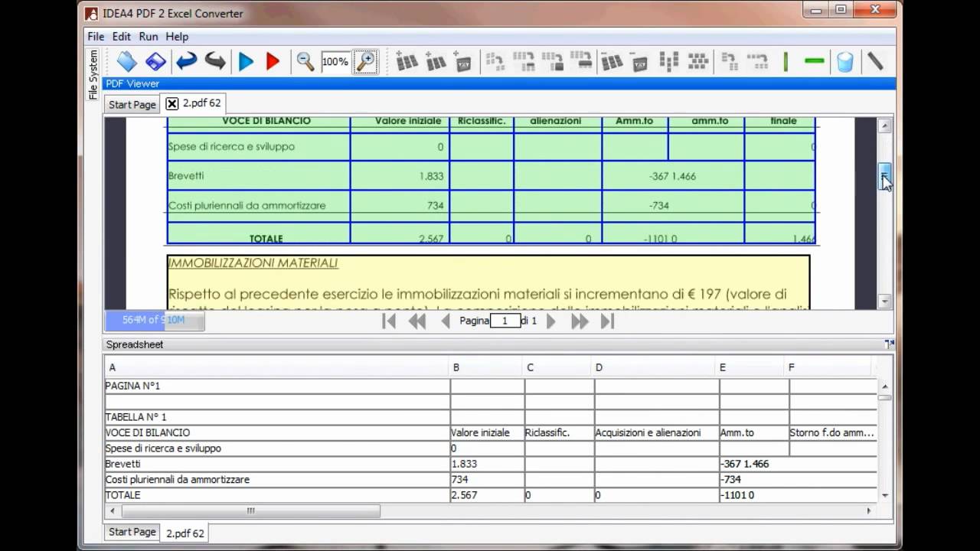980x551 pixels.
Task: Click the icon on the 2.pdf 62 tab
Action: click(172, 103)
